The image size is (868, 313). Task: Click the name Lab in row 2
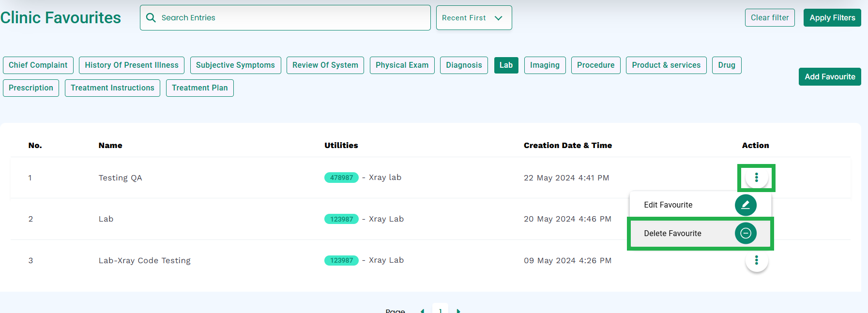(x=106, y=219)
